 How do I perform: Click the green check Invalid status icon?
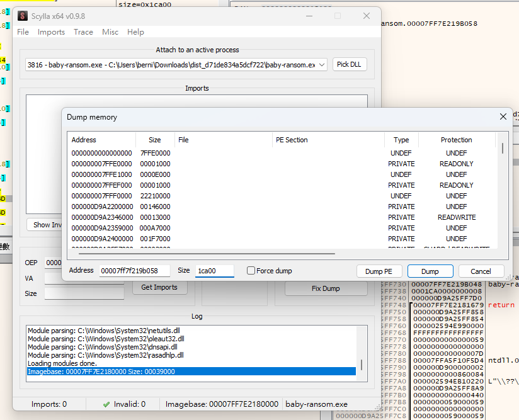[x=106, y=404]
